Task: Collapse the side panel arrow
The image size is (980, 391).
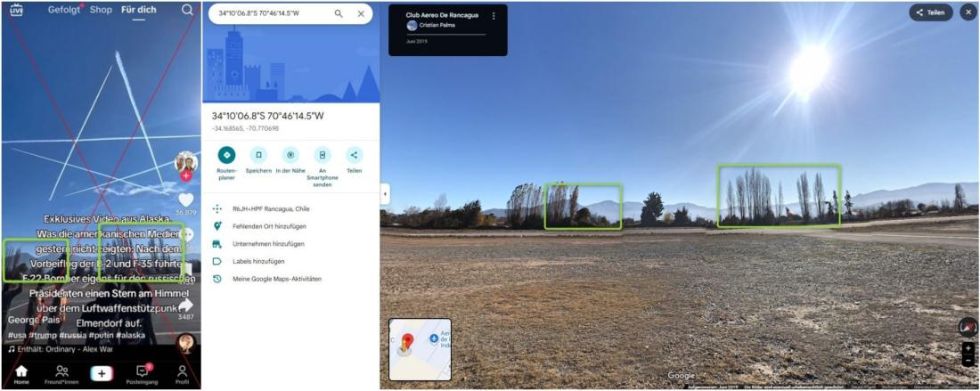Action: (x=385, y=194)
